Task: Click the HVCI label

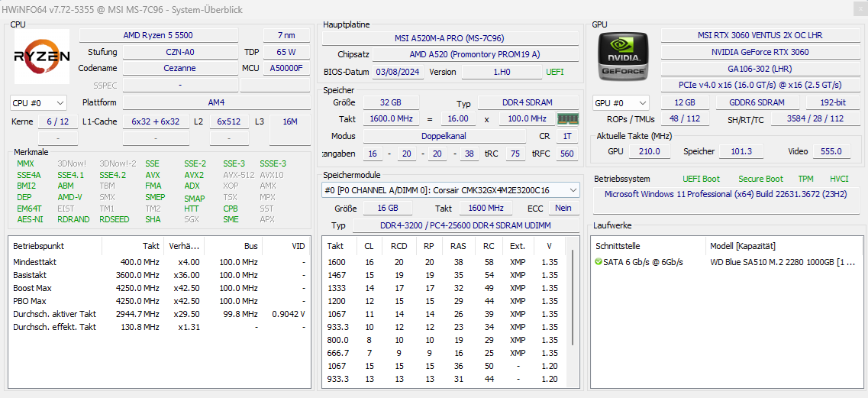Action: 839,179
